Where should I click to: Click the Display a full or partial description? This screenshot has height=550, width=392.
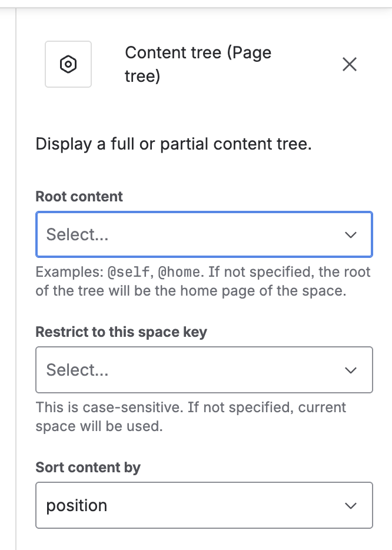tap(174, 144)
